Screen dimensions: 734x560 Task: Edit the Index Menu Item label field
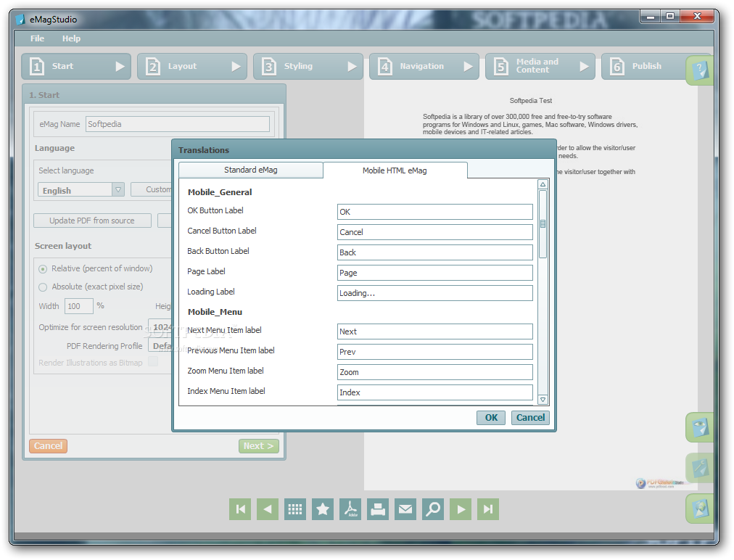pyautogui.click(x=435, y=392)
